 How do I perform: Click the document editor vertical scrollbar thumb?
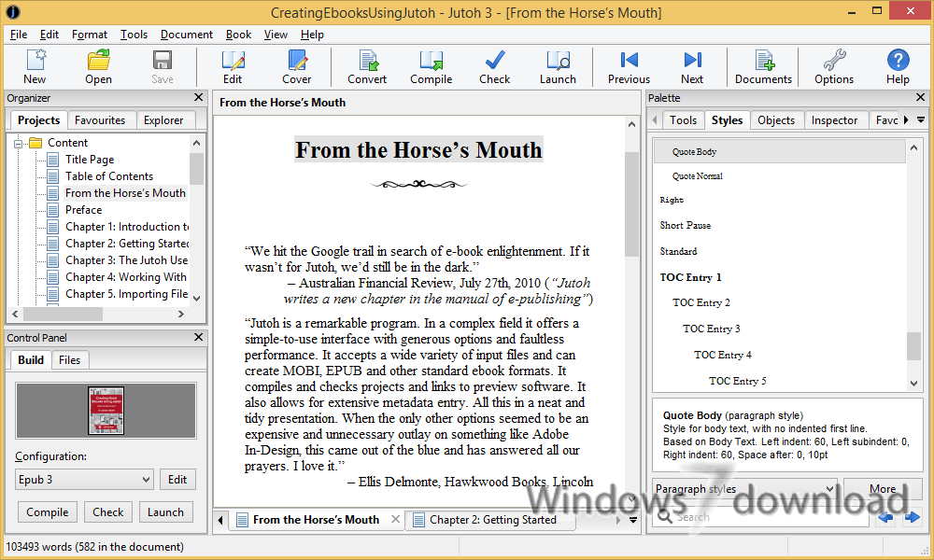click(x=631, y=204)
